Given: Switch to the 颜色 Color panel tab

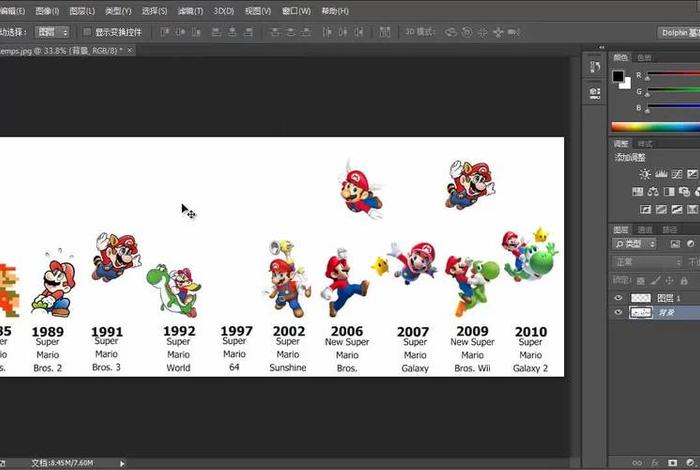Looking at the screenshot, I should 621,58.
